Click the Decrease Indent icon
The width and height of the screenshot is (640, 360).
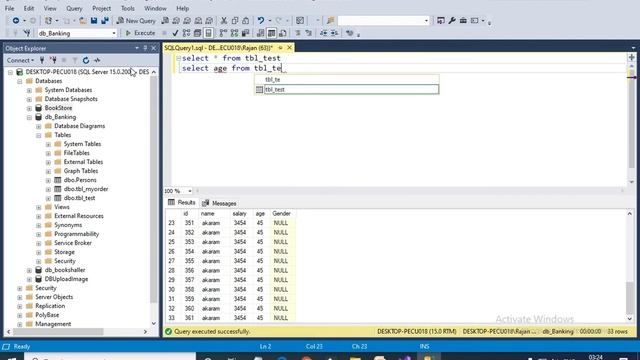(x=323, y=33)
